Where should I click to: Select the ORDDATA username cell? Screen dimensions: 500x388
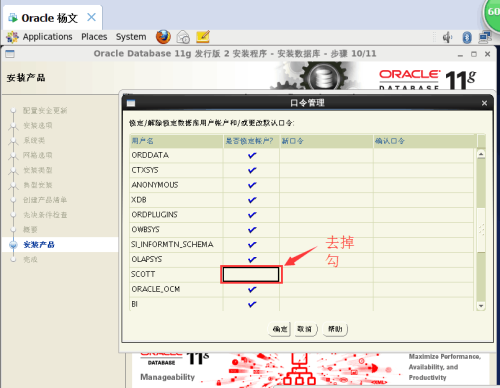[176, 155]
